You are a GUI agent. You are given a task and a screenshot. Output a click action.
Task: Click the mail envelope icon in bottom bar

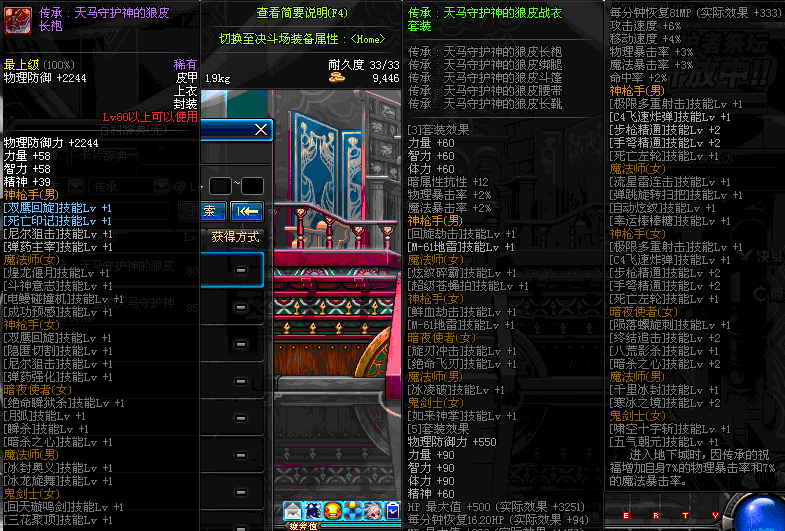click(x=292, y=511)
